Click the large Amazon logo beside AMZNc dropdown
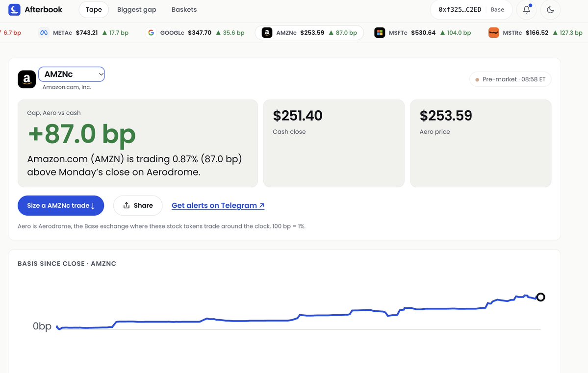This screenshot has width=588, height=373. (x=26, y=79)
